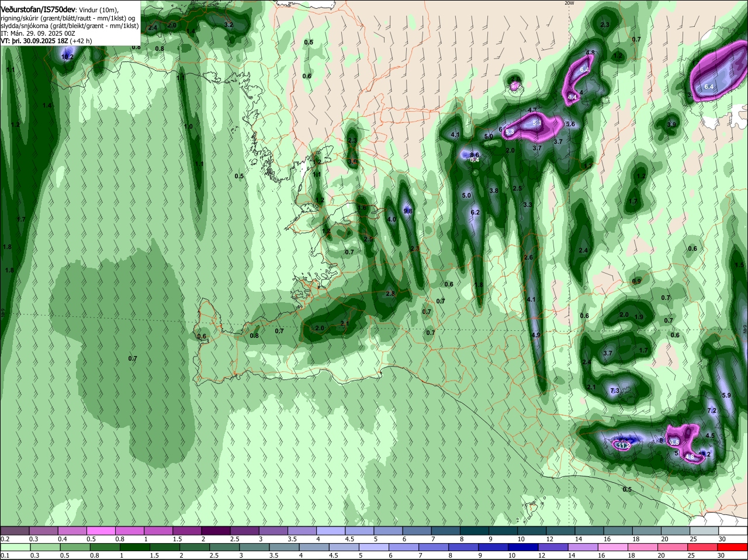The image size is (748, 560).
Task: Click the 3.2 value label
Action: coord(228,25)
